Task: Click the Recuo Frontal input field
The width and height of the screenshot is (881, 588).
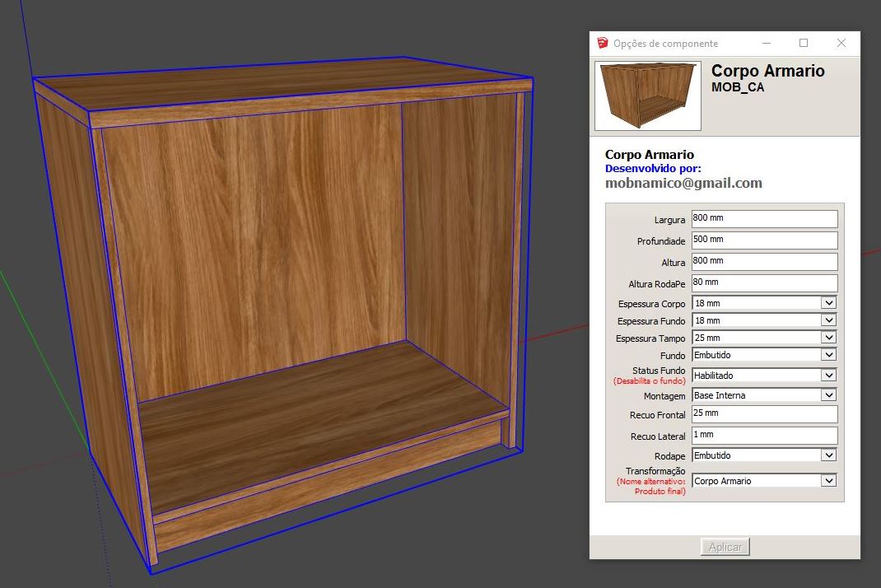Action: [763, 414]
